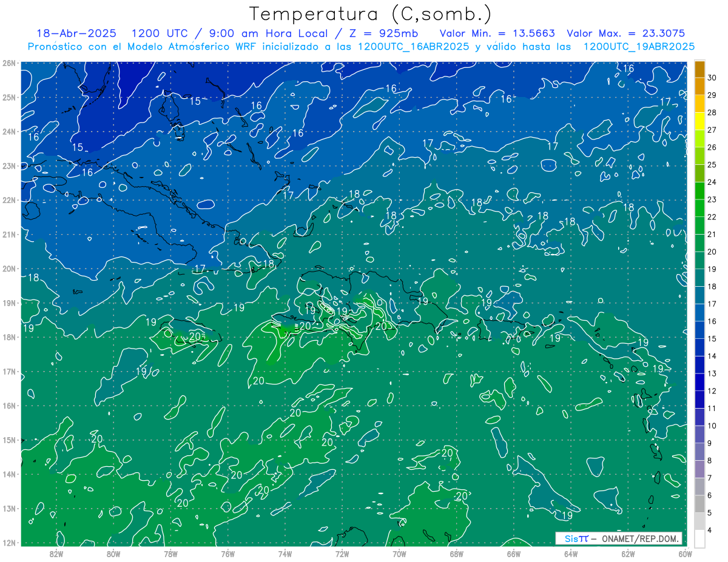Click the '22N' latitude label

click(x=8, y=200)
